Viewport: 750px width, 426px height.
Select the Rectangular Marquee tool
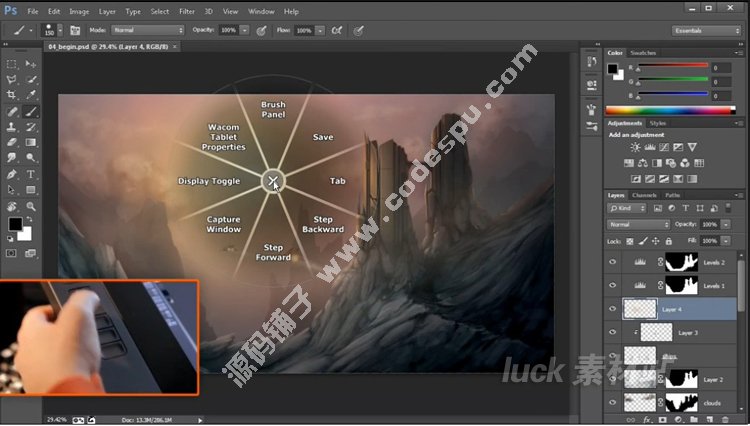(11, 64)
